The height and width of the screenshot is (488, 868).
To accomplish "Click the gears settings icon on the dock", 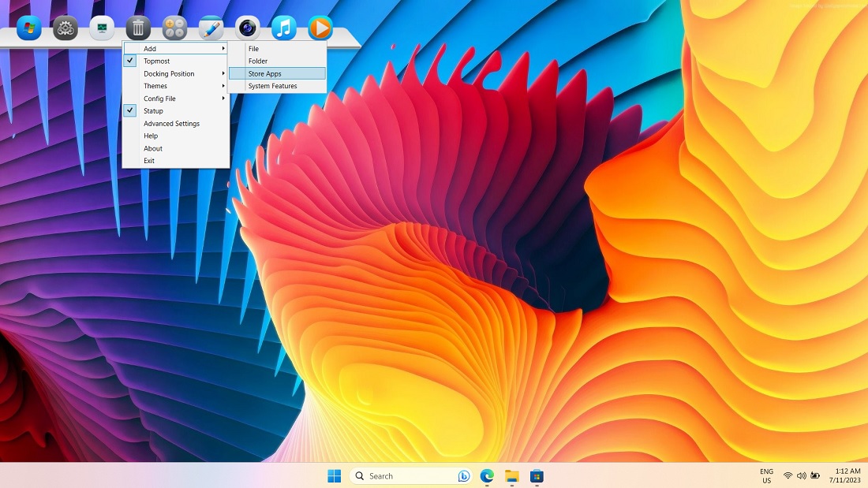I will point(65,28).
